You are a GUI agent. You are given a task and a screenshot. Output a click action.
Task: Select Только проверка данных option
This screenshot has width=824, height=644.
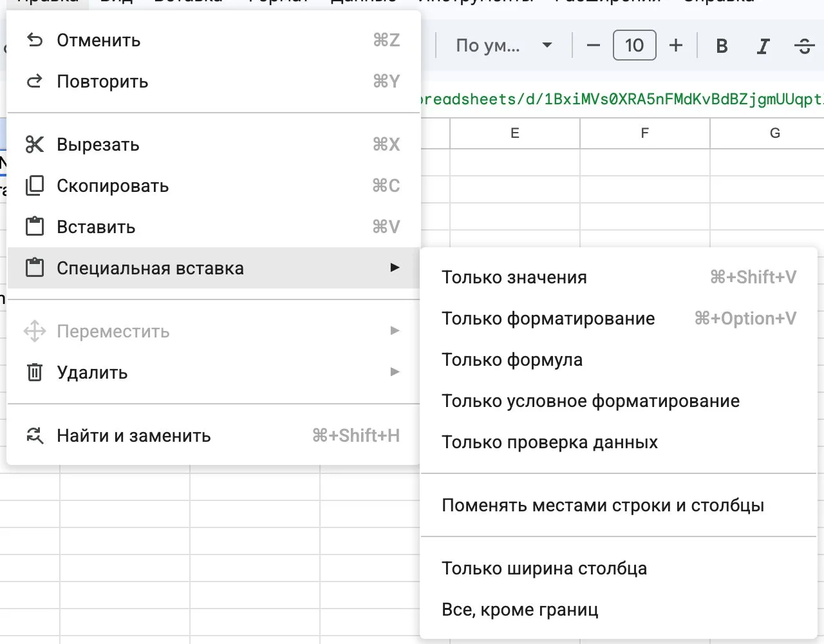click(619, 442)
